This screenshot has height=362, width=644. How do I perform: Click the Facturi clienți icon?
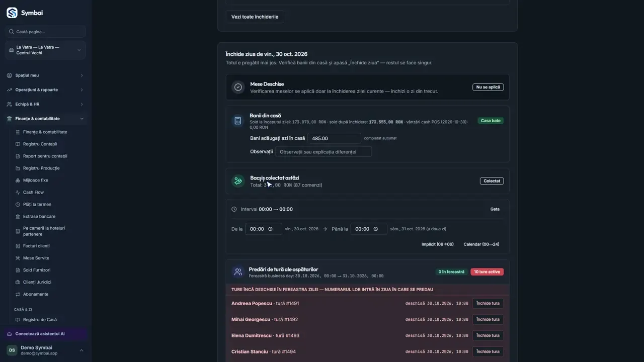coord(18,246)
